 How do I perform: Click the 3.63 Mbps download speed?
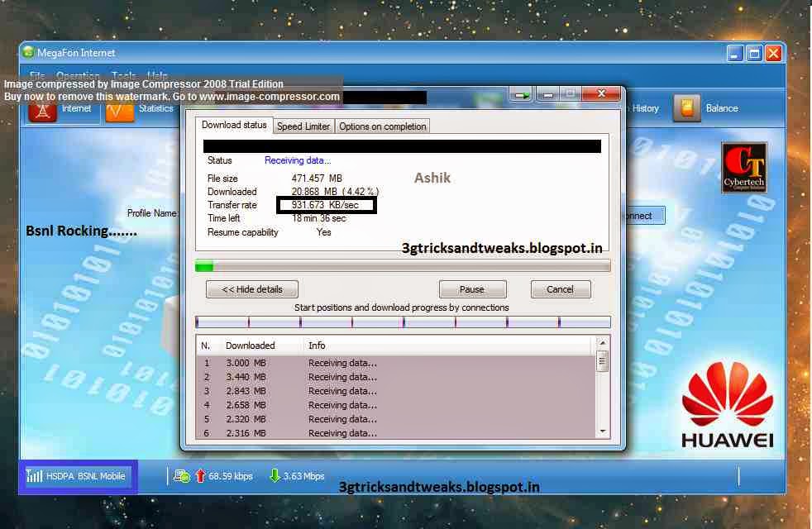303,476
